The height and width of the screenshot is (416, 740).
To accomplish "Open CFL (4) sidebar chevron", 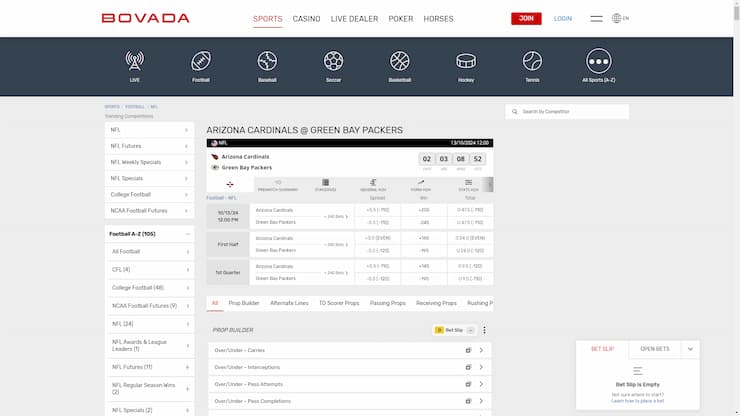I will (x=187, y=270).
